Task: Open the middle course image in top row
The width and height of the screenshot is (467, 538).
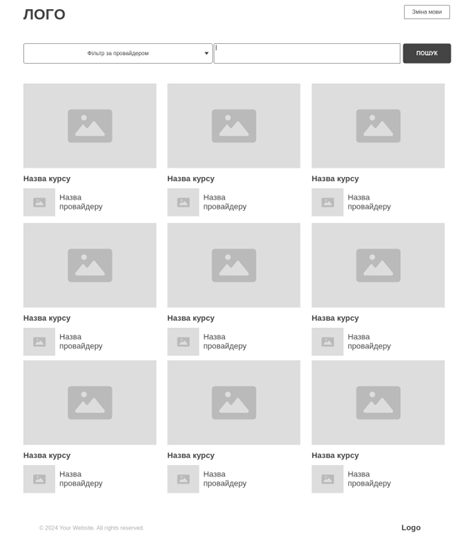Action: (x=234, y=126)
